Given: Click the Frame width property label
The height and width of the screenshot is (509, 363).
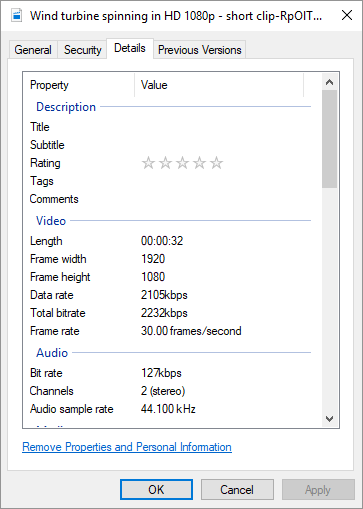Looking at the screenshot, I should tap(58, 259).
